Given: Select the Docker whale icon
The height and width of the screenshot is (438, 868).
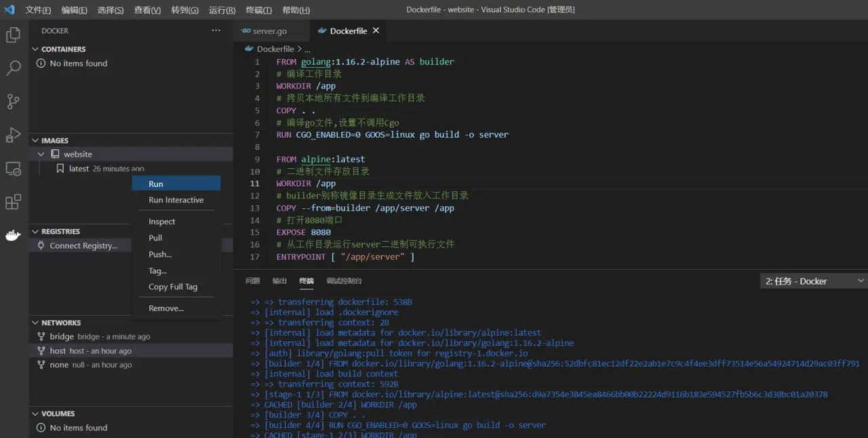Looking at the screenshot, I should [x=14, y=235].
